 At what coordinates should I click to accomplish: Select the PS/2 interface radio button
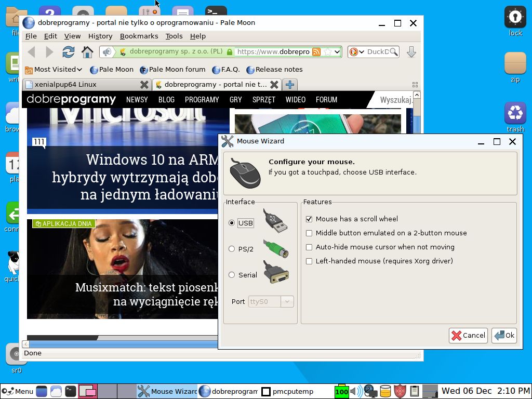coord(232,249)
